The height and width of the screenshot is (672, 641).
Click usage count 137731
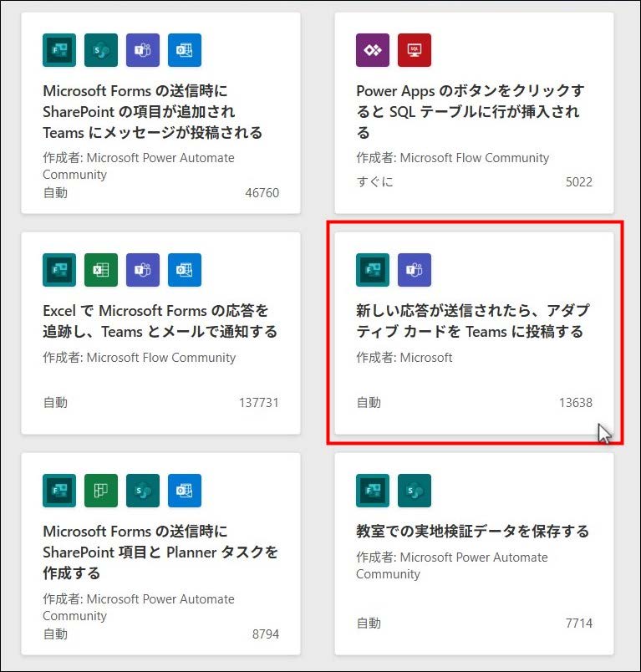pyautogui.click(x=259, y=403)
